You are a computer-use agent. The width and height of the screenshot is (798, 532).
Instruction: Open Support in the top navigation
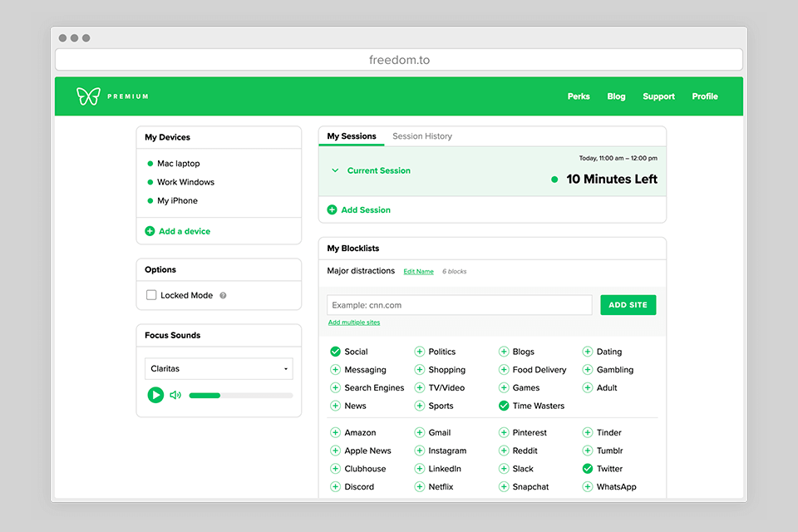tap(658, 96)
